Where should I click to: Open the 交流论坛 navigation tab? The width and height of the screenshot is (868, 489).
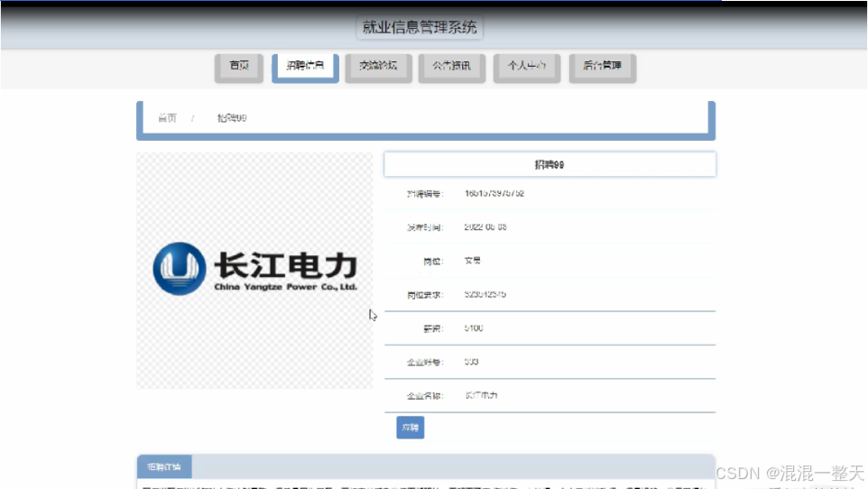378,68
